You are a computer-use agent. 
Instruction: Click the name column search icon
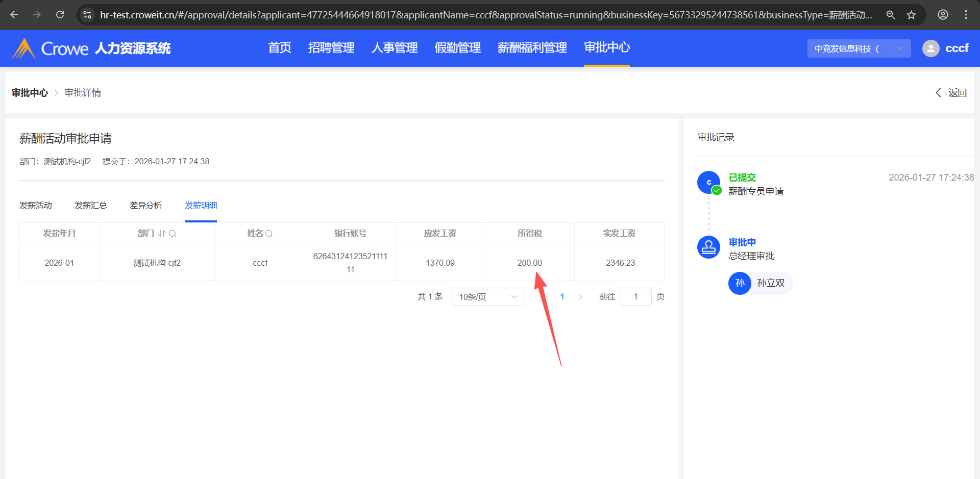pyautogui.click(x=269, y=234)
